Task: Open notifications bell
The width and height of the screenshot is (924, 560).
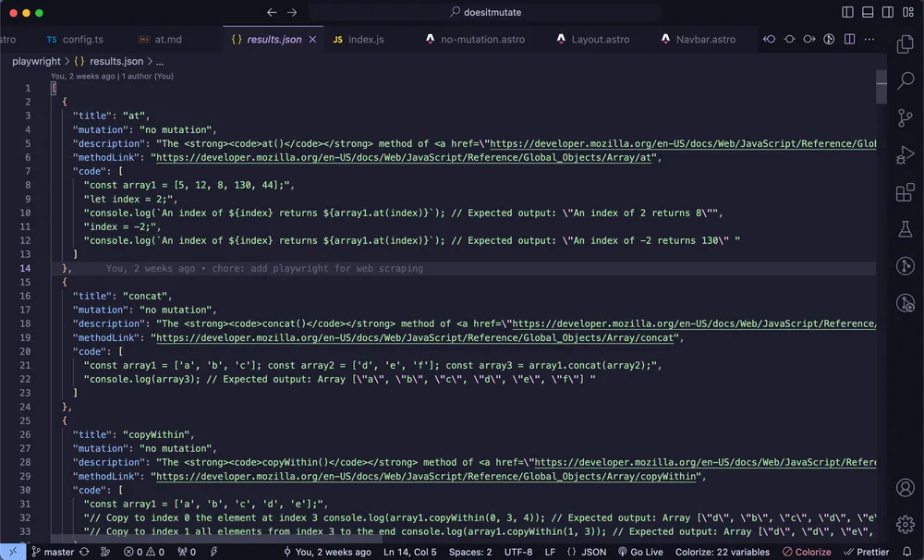Action: click(x=907, y=552)
